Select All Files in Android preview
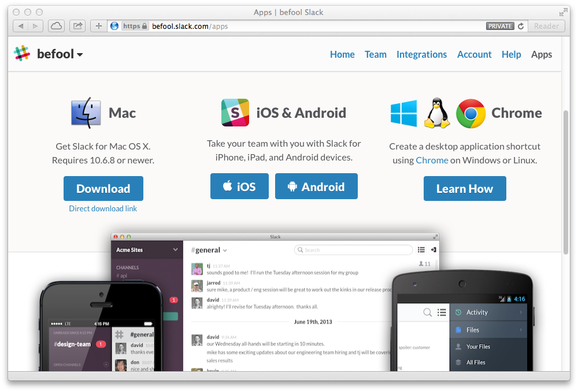578x392 pixels. click(x=488, y=362)
